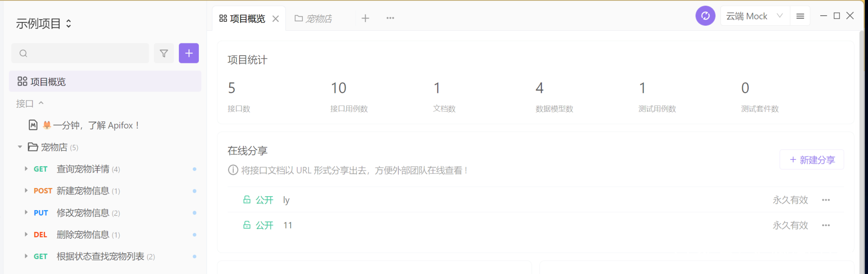Click the 文档数 statistic
Viewport: 868px width, 274px height.
click(444, 96)
